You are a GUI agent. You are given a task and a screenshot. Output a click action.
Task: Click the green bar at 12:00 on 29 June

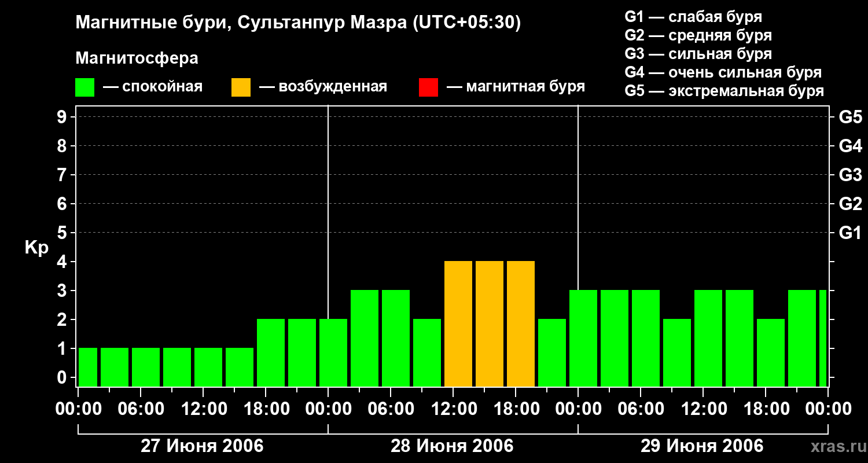coord(708,339)
